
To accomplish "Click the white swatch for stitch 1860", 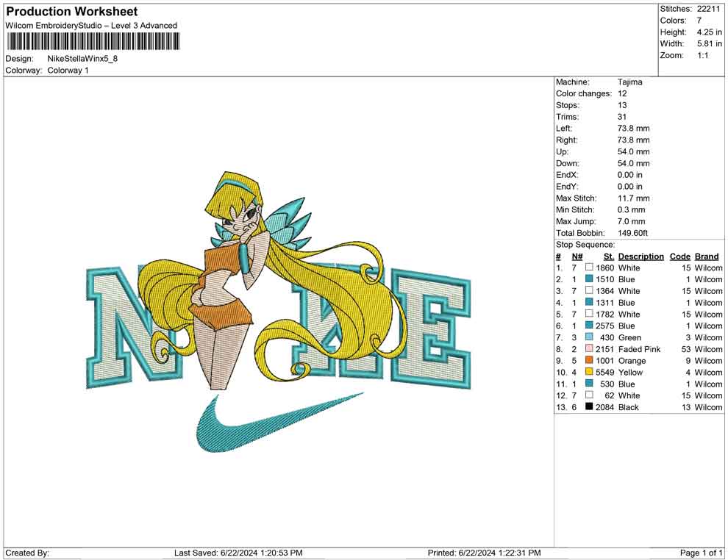I will [x=589, y=268].
